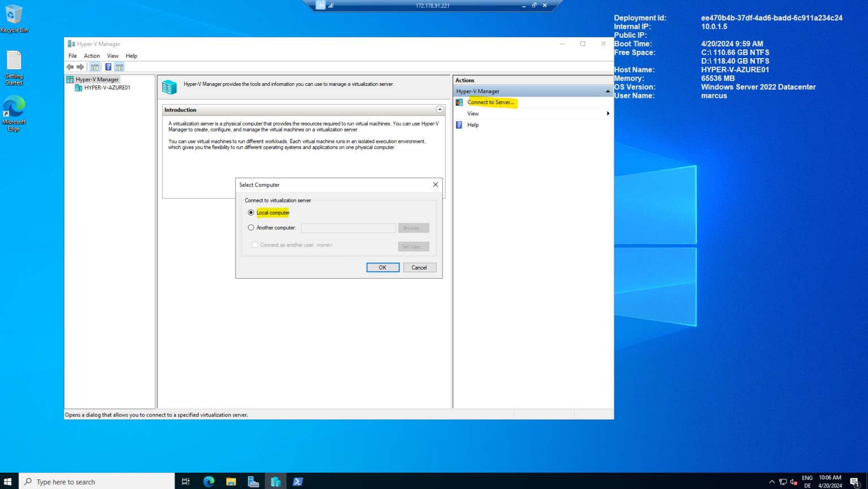Open Help via the blue question mark toolbar icon

[x=108, y=67]
